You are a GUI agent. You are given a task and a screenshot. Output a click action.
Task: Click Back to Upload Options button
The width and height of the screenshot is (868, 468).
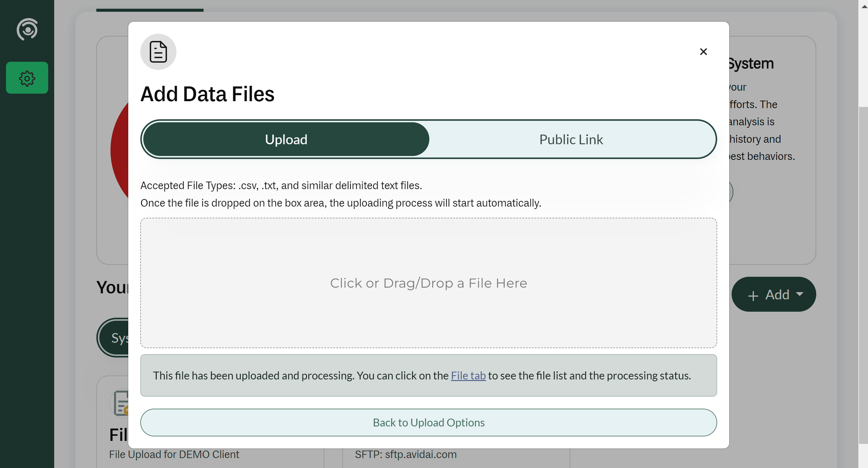pyautogui.click(x=429, y=423)
